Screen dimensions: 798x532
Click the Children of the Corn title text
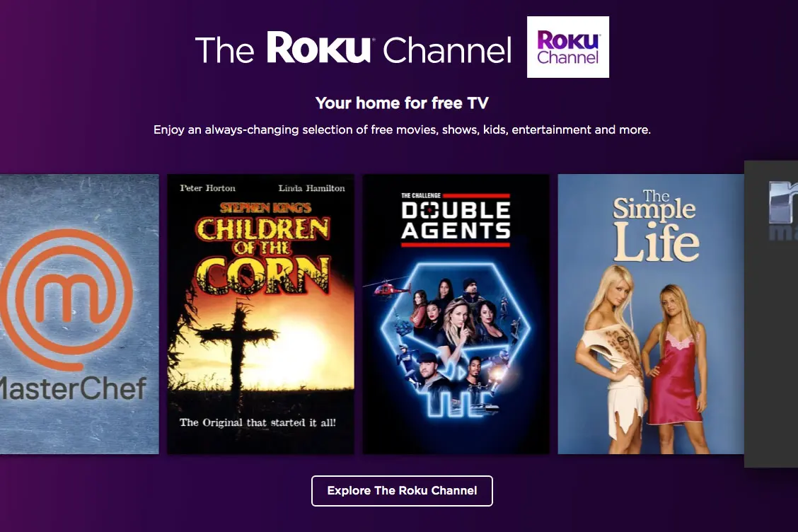pyautogui.click(x=262, y=256)
